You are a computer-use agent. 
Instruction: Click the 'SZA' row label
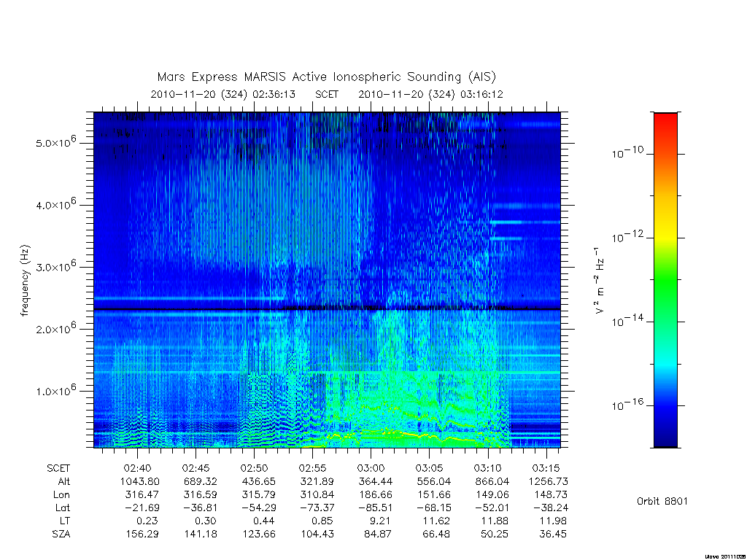click(61, 534)
